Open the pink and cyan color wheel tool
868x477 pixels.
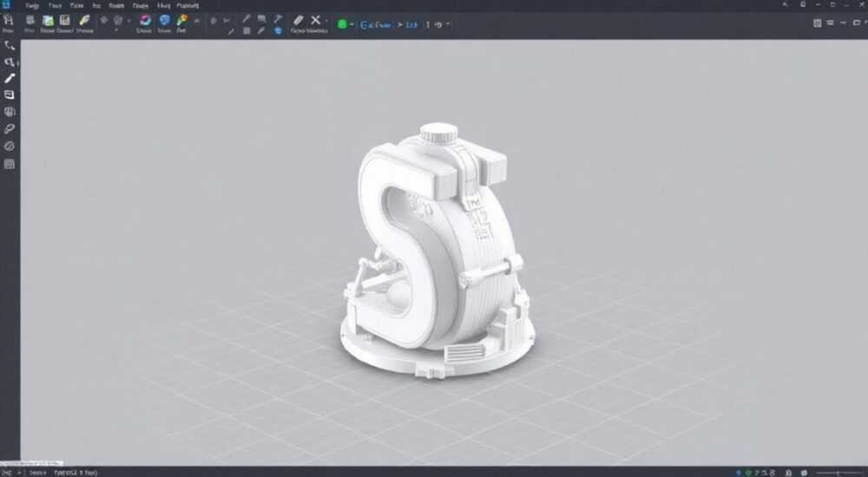(x=145, y=21)
